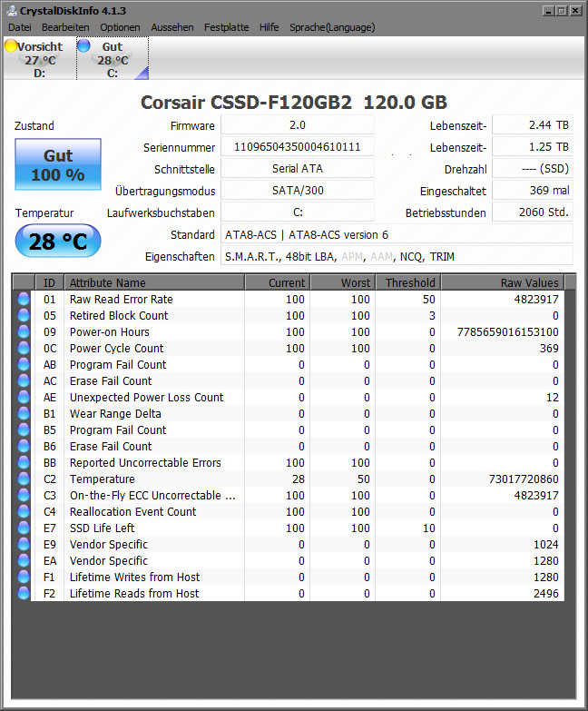
Task: Click the Eigenschaften features field
Action: click(397, 257)
